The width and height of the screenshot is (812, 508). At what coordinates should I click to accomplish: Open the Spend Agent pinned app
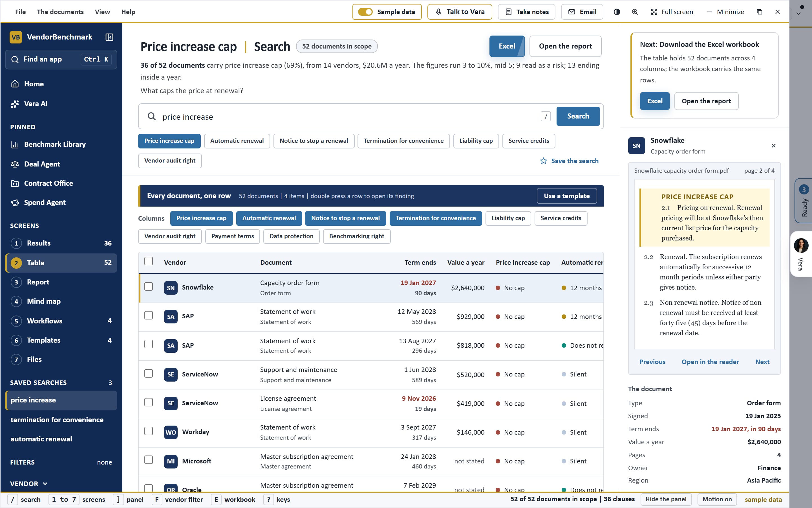click(61, 203)
